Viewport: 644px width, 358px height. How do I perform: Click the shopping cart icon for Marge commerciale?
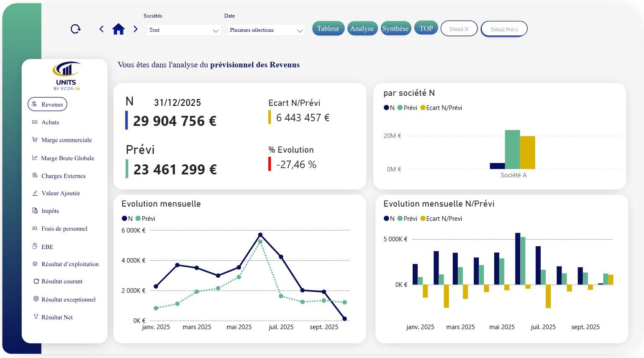35,140
